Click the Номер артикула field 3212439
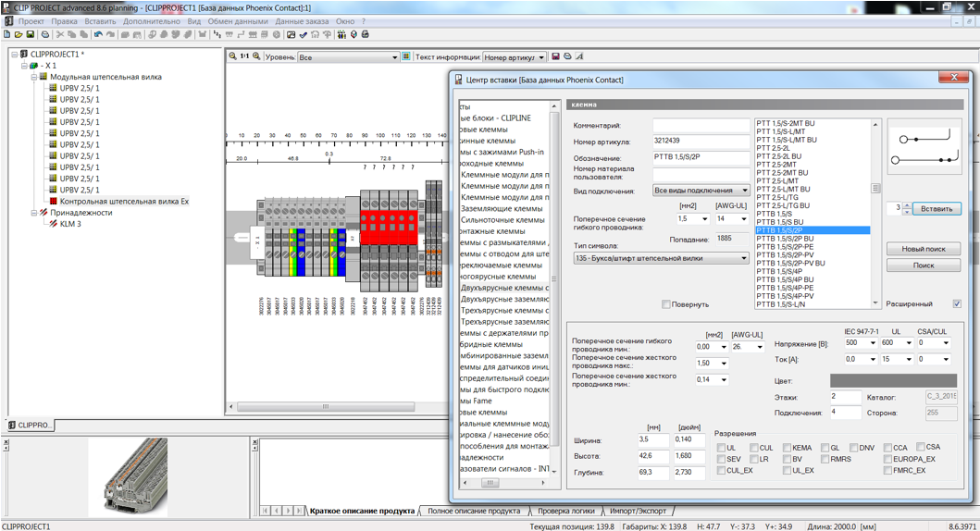 tap(701, 142)
